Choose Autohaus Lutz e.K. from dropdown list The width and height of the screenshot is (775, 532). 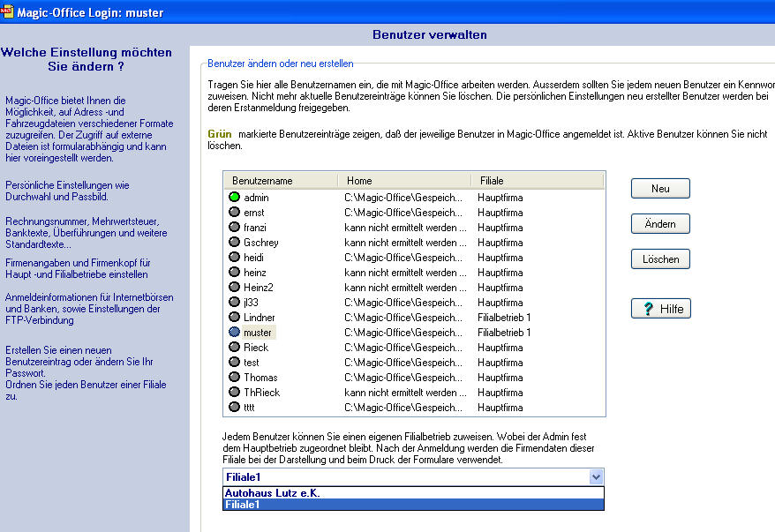[413, 493]
